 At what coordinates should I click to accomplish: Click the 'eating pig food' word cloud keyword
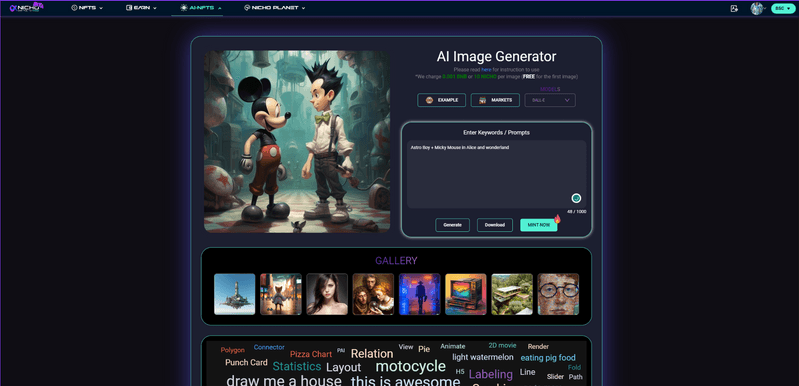pos(548,358)
